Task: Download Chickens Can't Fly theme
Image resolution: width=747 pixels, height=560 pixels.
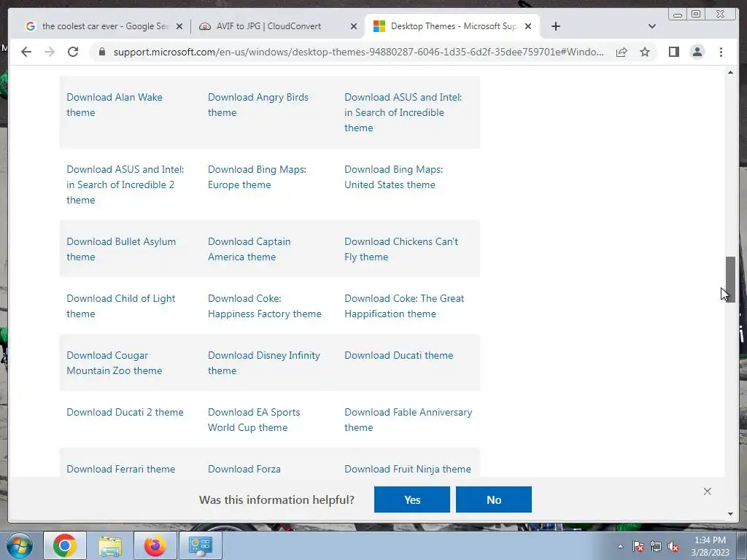Action: [x=401, y=249]
